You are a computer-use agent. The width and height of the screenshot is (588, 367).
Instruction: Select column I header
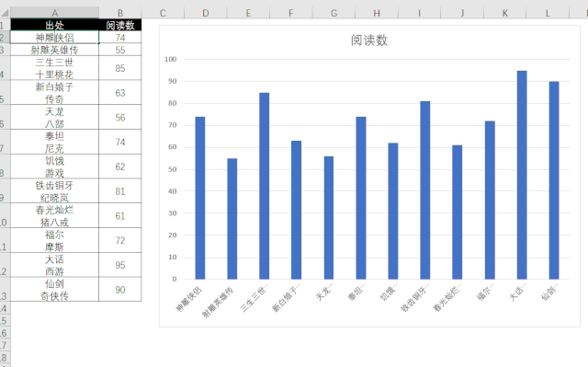[419, 13]
